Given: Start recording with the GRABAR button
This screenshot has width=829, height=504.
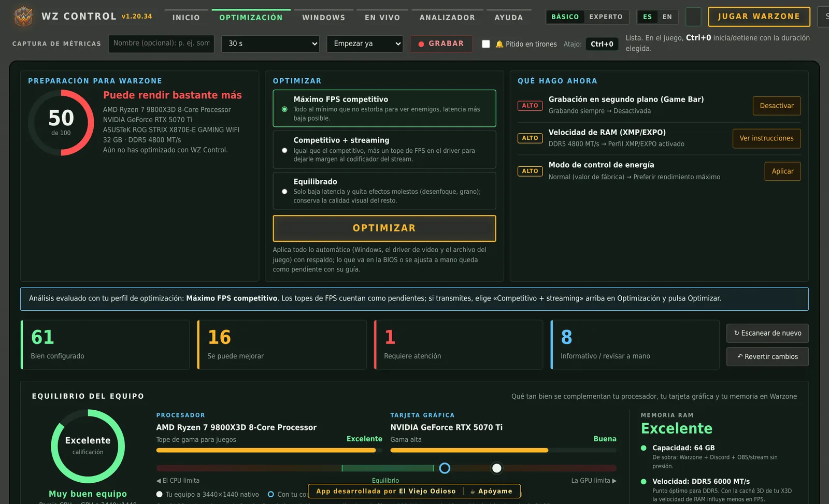Looking at the screenshot, I should click(441, 44).
